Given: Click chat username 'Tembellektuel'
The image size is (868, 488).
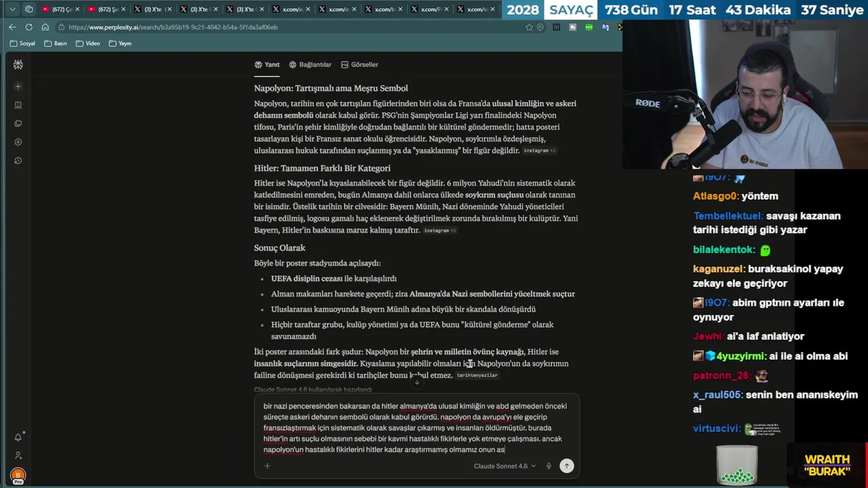Looking at the screenshot, I should 728,216.
